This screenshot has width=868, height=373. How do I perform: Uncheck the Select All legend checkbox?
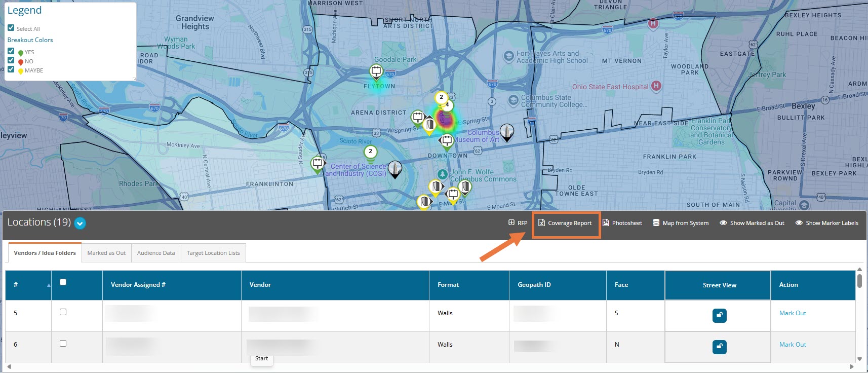pyautogui.click(x=11, y=28)
